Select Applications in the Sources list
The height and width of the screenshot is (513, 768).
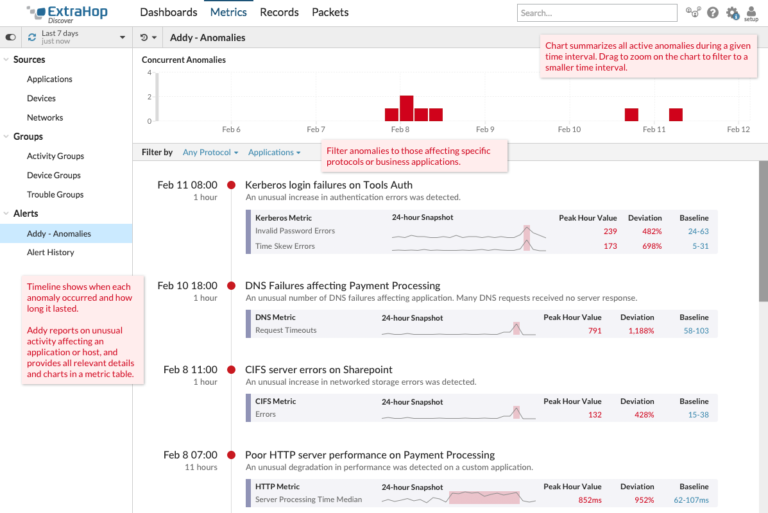(x=49, y=79)
